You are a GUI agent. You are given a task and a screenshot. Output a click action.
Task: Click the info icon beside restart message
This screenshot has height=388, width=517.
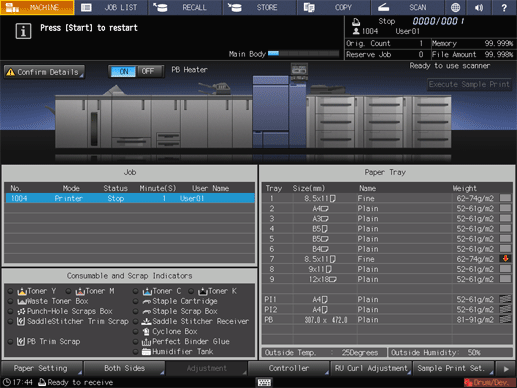(x=23, y=31)
